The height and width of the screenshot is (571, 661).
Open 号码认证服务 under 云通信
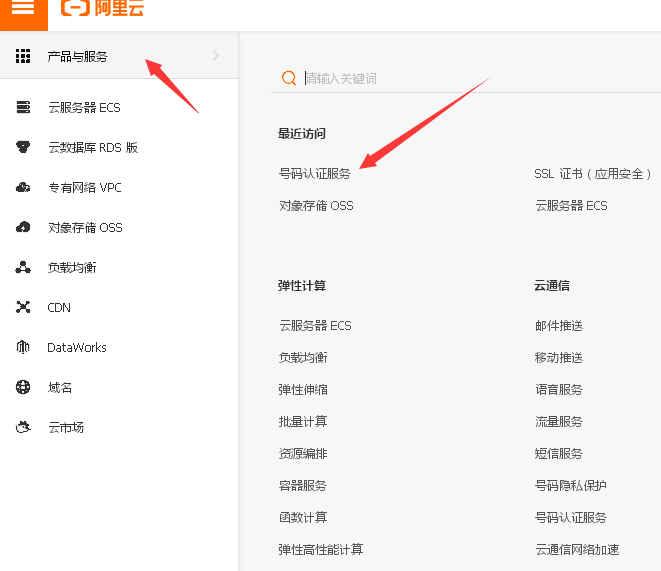pos(571,518)
